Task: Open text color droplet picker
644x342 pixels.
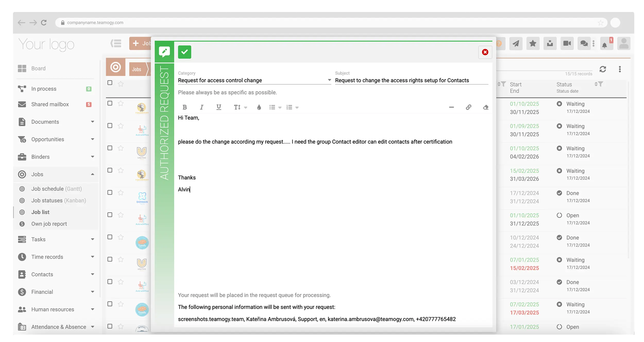Action: pyautogui.click(x=259, y=107)
